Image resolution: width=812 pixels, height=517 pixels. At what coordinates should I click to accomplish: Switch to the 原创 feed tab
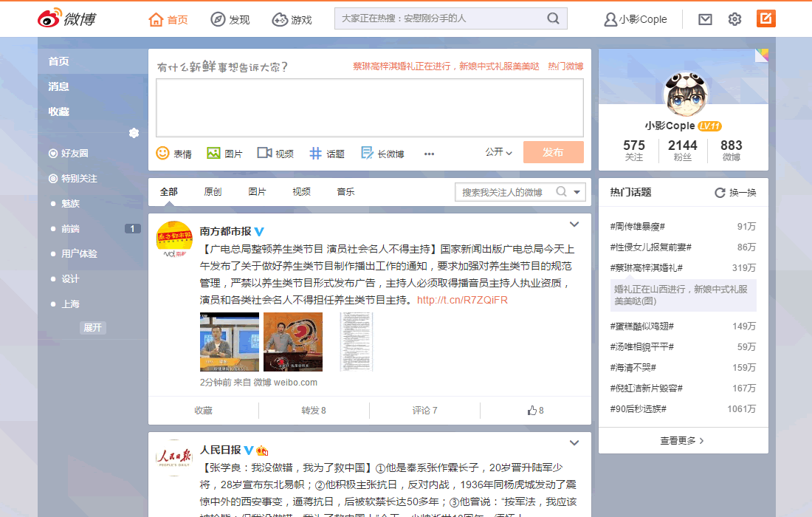213,192
